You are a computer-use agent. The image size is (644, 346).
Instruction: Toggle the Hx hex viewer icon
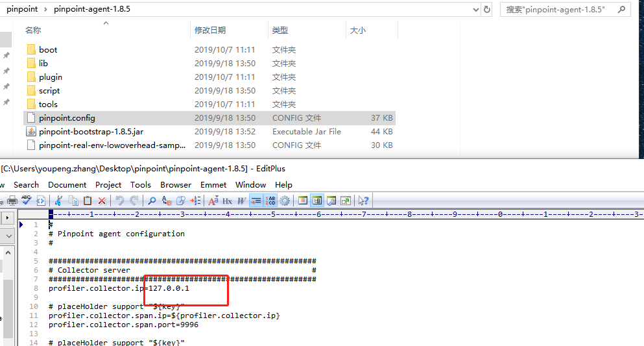[227, 201]
